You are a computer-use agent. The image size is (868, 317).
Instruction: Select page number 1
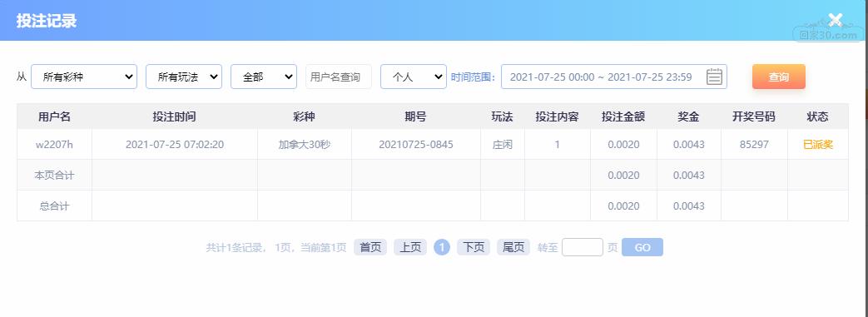click(x=442, y=247)
